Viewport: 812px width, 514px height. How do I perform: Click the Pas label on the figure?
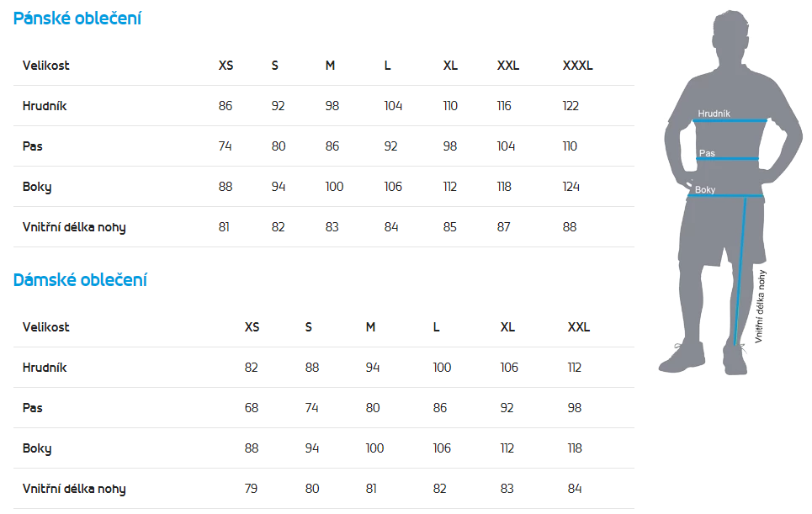click(x=707, y=153)
